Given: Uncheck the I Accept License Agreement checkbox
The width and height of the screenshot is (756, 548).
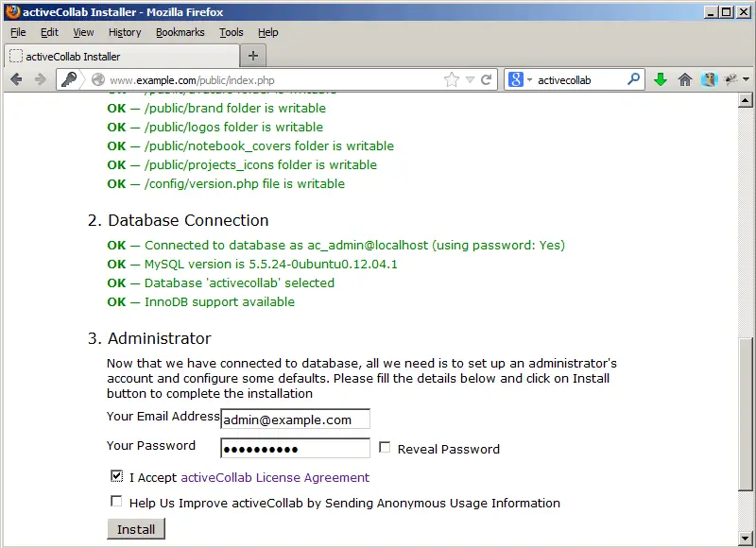Looking at the screenshot, I should click(x=116, y=476).
